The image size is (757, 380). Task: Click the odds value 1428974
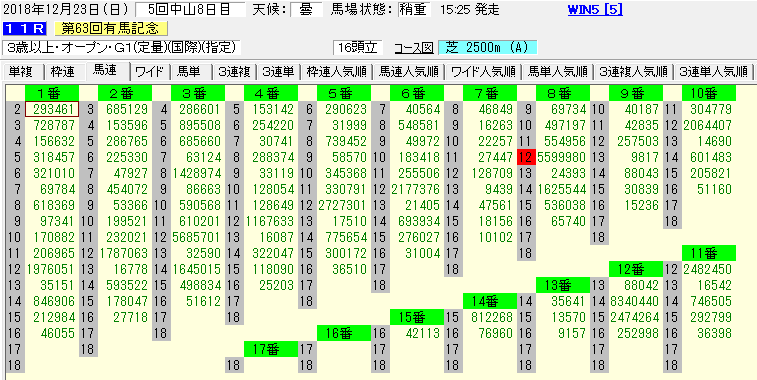click(x=196, y=173)
